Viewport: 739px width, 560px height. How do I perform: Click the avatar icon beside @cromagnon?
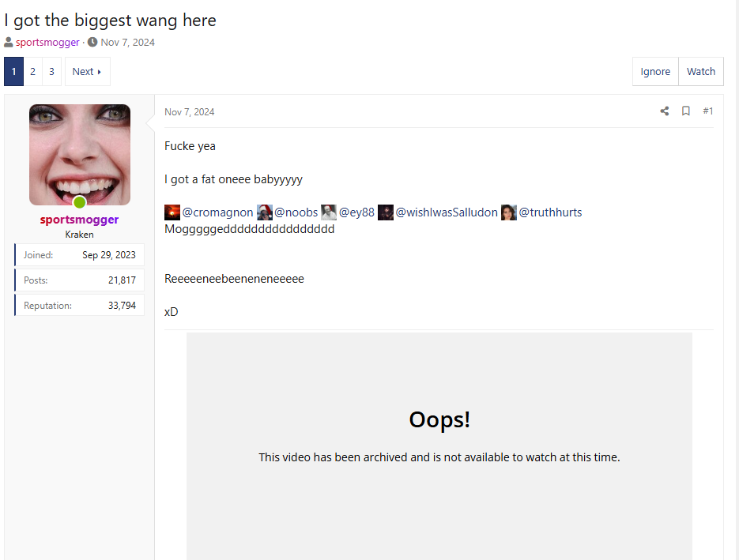coord(172,212)
